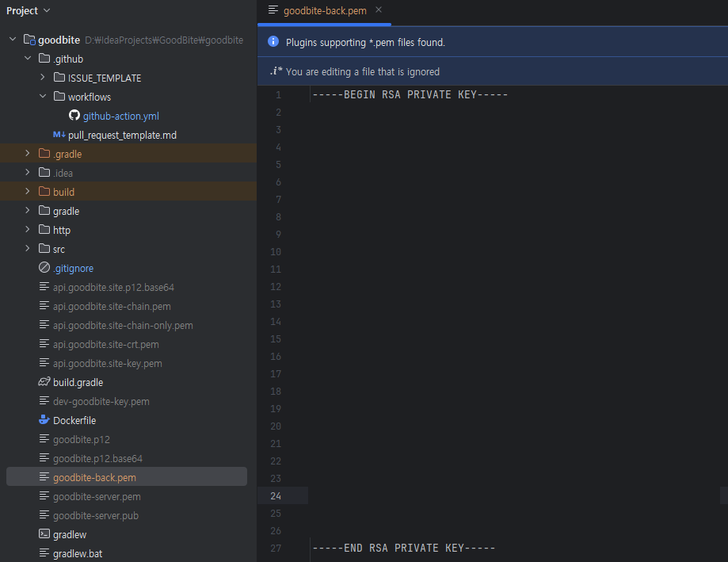The image size is (728, 562).
Task: Click the .idea folder icon
Action: pos(44,172)
